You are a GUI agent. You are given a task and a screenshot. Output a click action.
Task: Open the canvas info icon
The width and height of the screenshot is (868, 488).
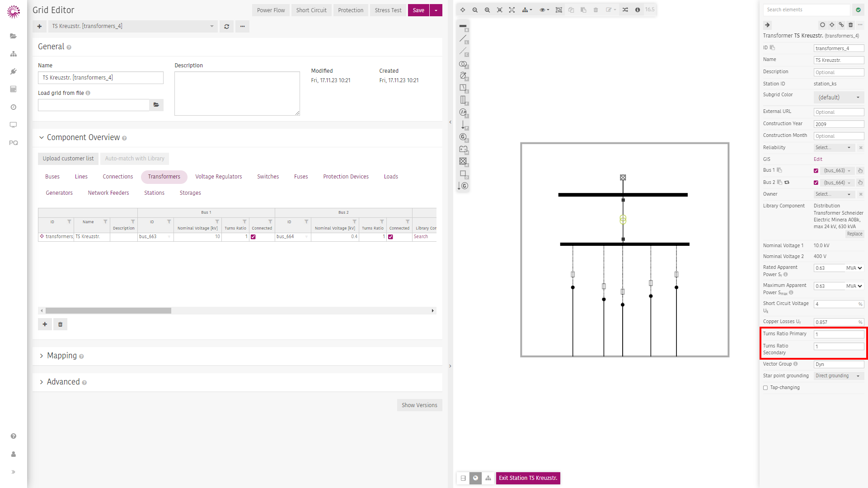point(638,10)
